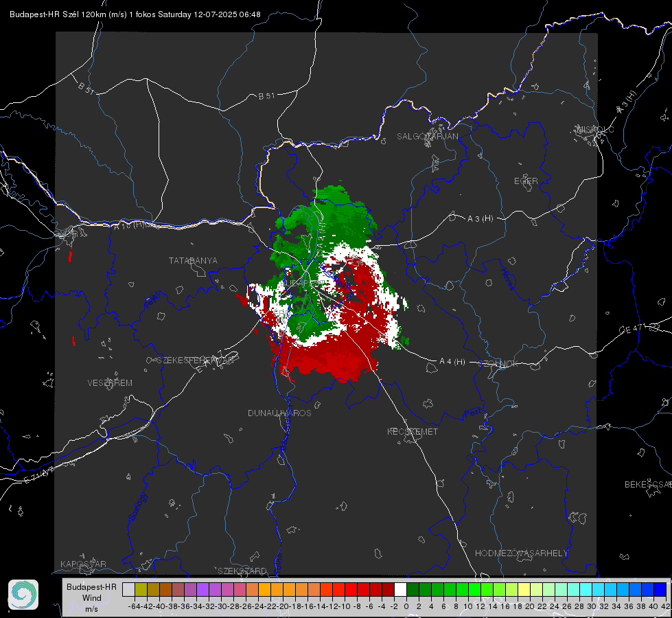
Task: Click the blue 'Somogy' county label
Action: [x=139, y=507]
